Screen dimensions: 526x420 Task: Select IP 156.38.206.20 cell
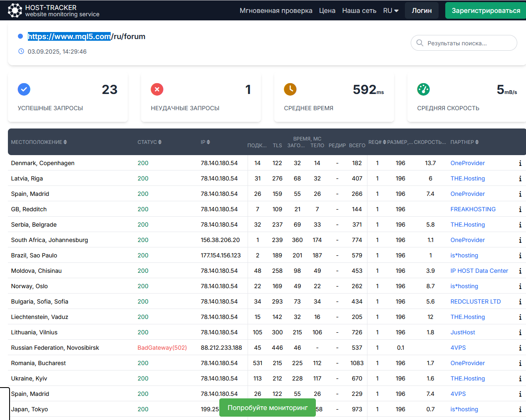point(220,240)
